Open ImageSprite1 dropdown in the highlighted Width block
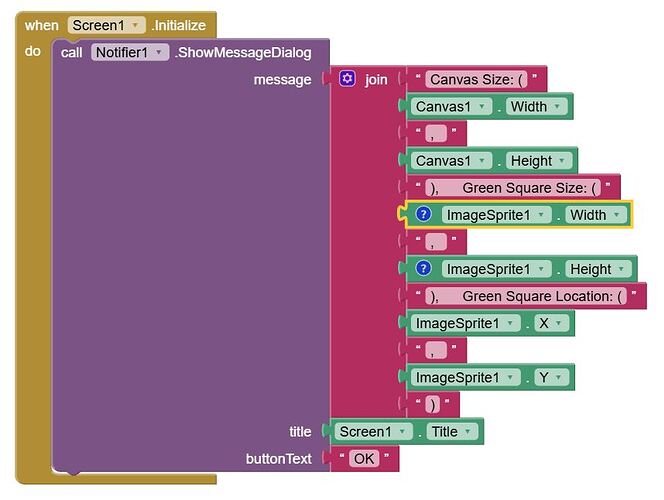 496,215
